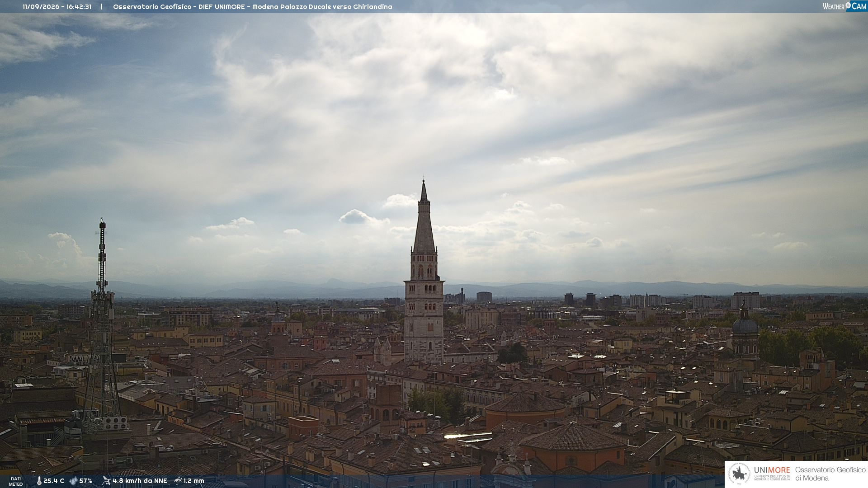Click the UNIMORE wordmark text

(x=772, y=470)
